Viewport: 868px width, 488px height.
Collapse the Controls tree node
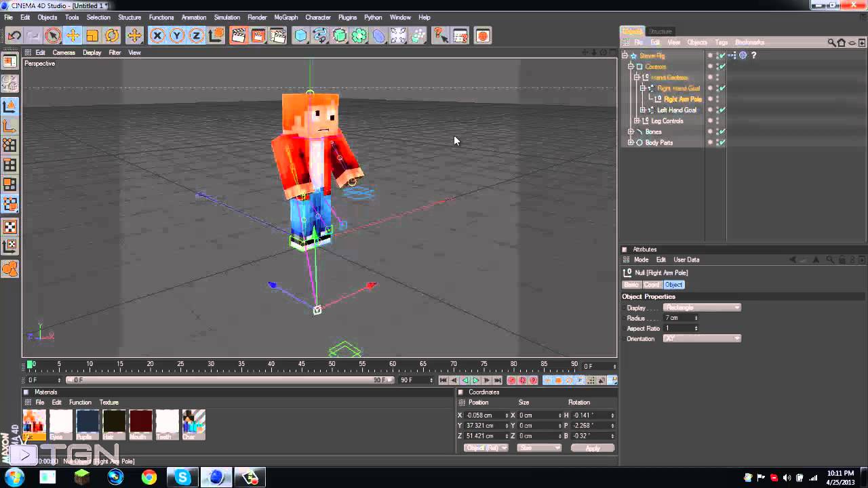tap(631, 66)
